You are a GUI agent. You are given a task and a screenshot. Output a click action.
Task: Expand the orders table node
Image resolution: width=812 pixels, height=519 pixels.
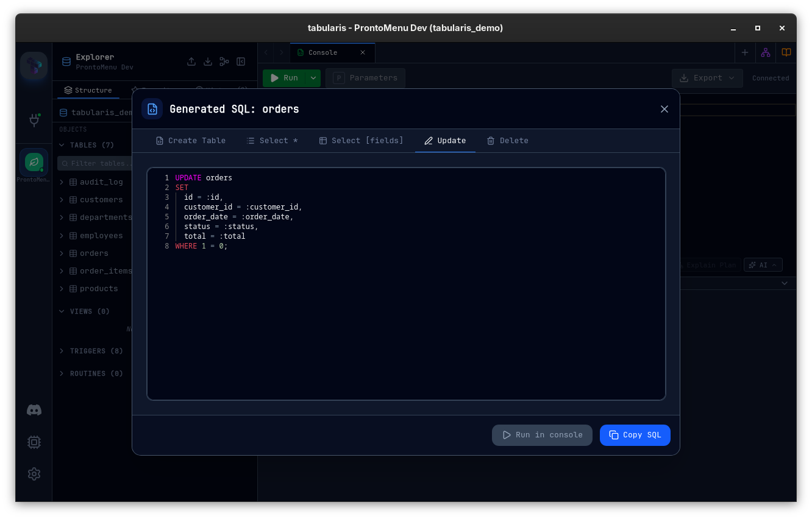(x=62, y=253)
